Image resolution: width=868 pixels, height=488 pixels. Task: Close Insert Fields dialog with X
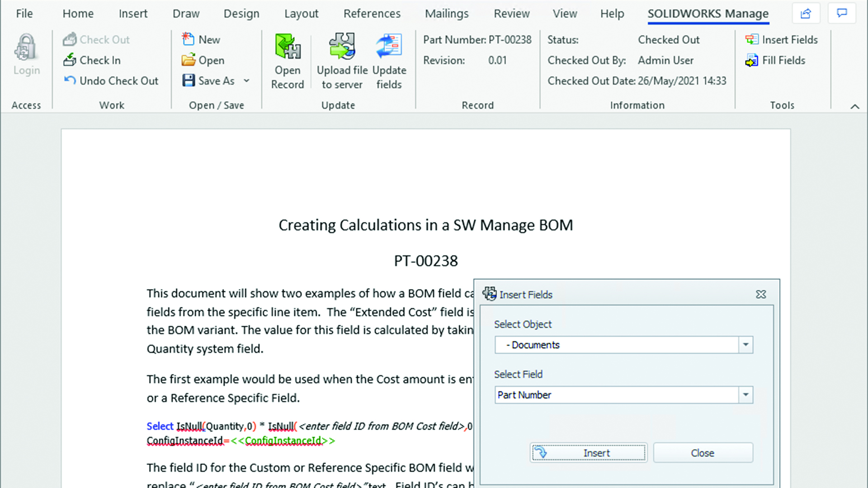(x=761, y=295)
